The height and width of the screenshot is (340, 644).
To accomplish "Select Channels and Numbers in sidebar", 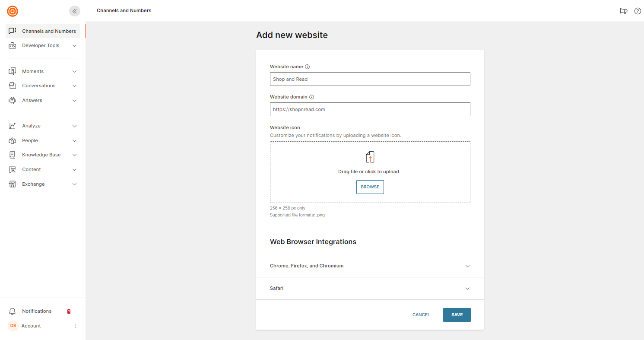I will (x=43, y=31).
